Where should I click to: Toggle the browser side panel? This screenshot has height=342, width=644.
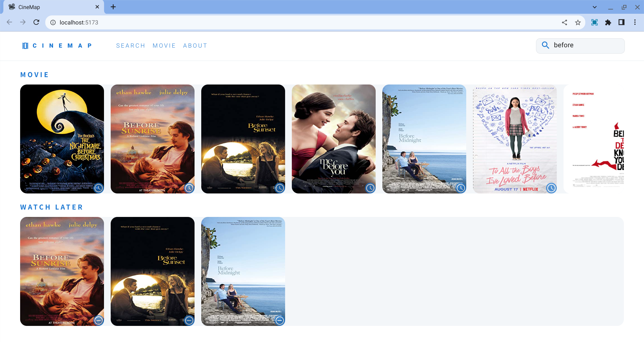point(622,22)
